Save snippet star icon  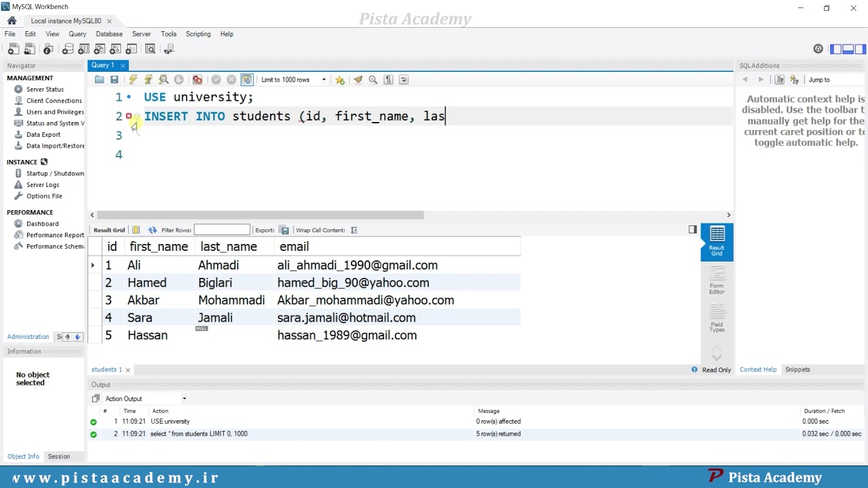pos(340,80)
